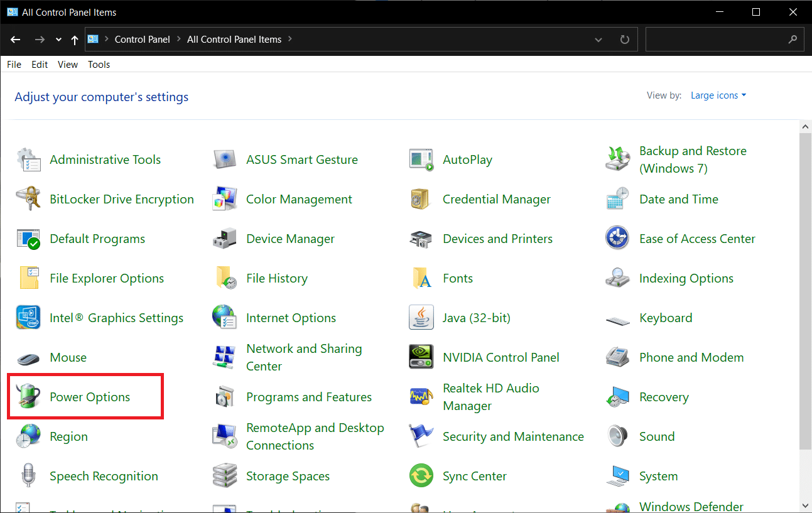Screen dimensions: 812x513
Task: Open the Java (32-bit) icon
Action: coord(421,318)
